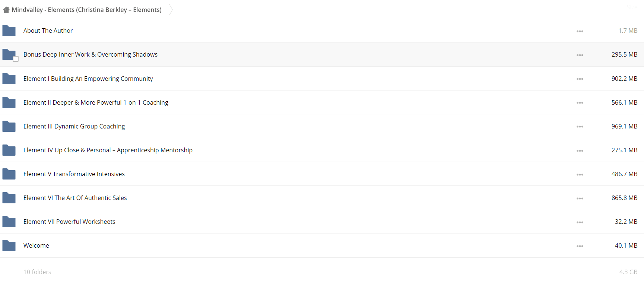Open more options for About The Author
Viewport: 644px width, 289px height.
580,31
